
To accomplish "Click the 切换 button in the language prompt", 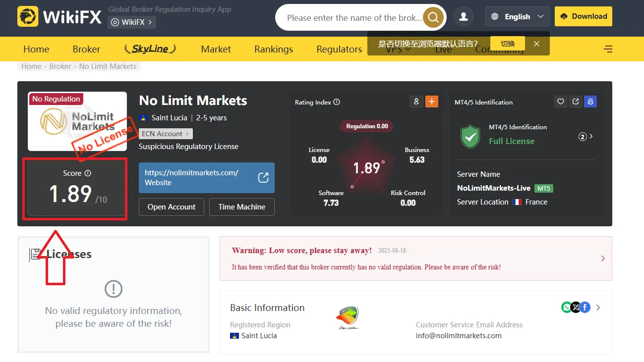I will 507,44.
